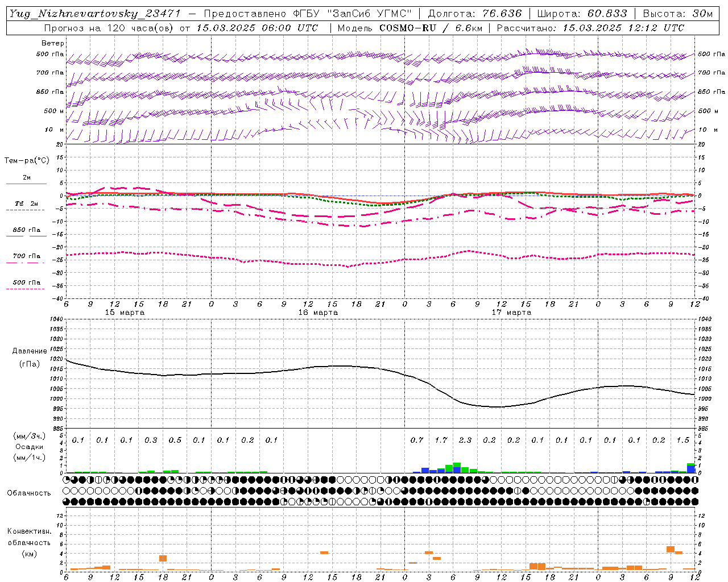Click the left 10 м wind level label
The image size is (728, 582).
point(55,130)
